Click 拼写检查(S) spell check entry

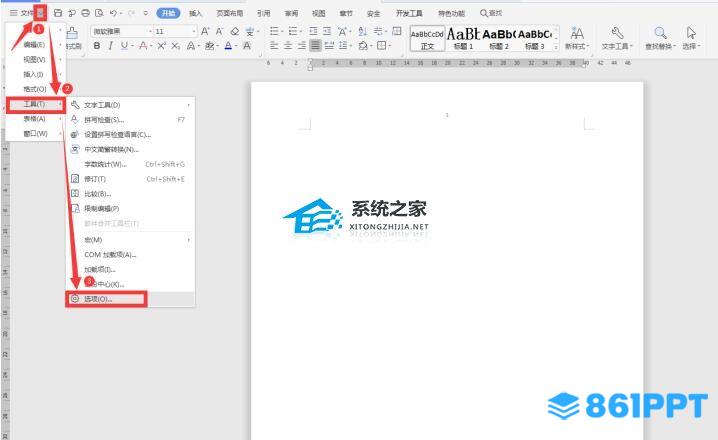coord(104,119)
